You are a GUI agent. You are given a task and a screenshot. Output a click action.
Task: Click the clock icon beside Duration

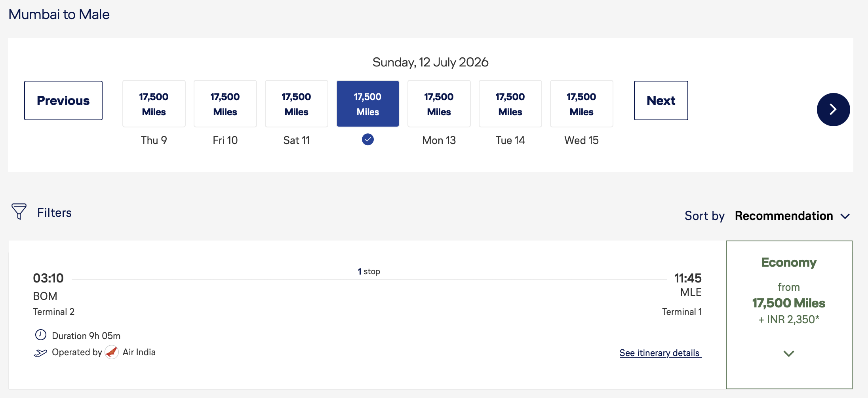41,335
